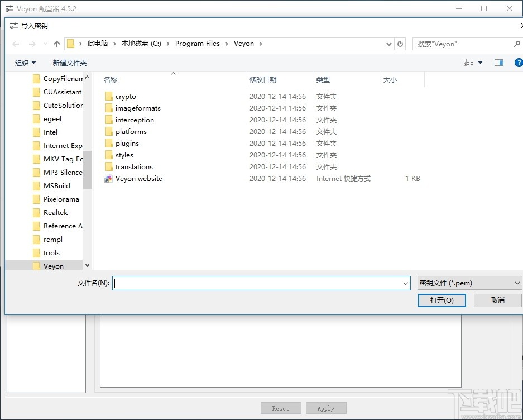The image size is (523, 420).
Task: Click Internet 快捷方式 type text
Action: pyautogui.click(x=344, y=179)
